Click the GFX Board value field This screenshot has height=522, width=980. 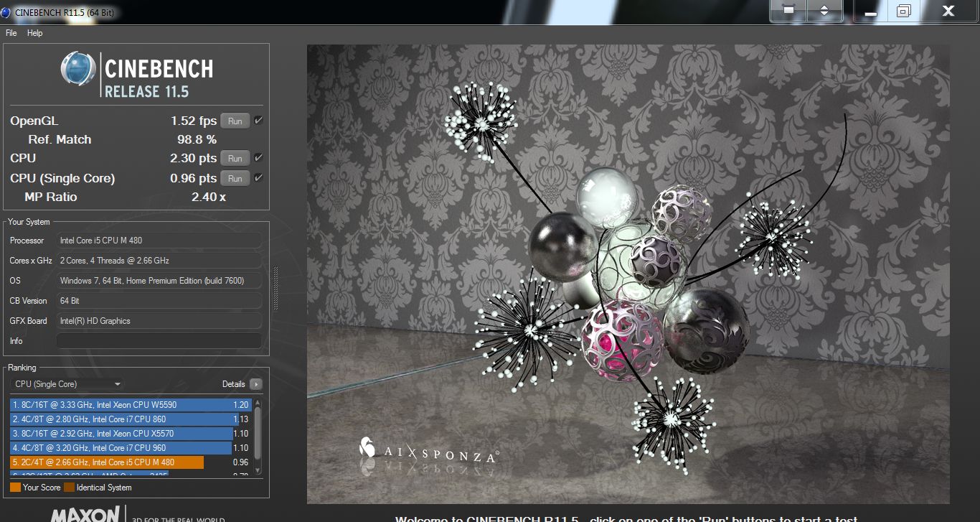pos(159,321)
